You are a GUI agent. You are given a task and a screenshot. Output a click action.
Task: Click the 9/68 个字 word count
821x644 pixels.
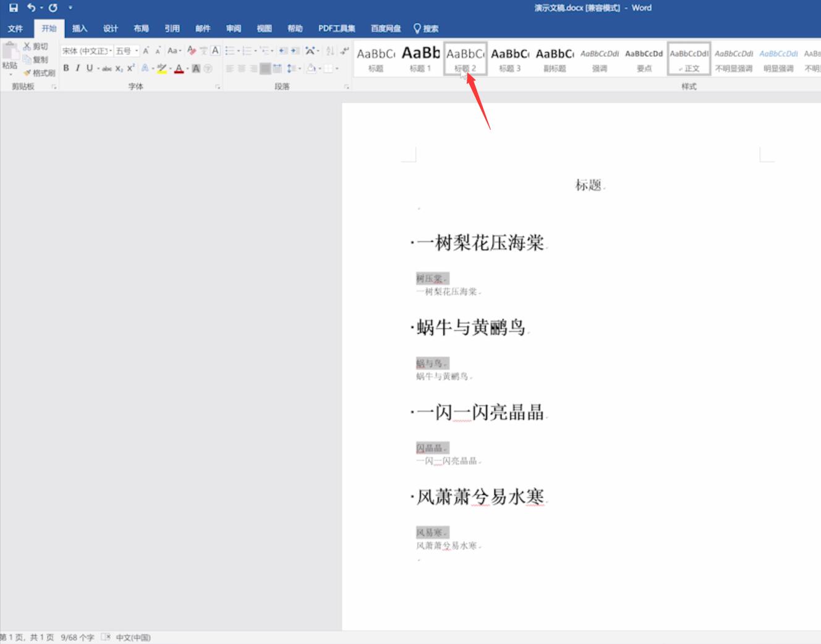77,637
